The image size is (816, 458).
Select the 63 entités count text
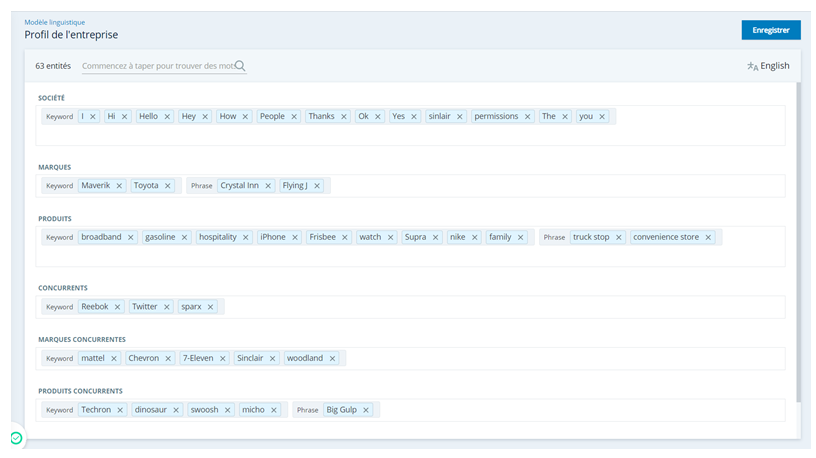(x=53, y=66)
